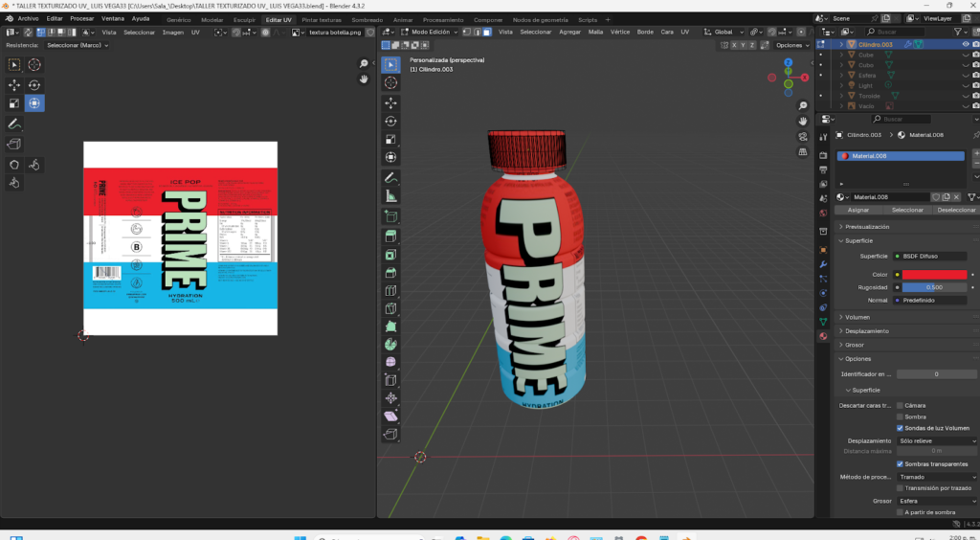980x540 pixels.
Task: Toggle Sombra backface culling checkbox
Action: [x=900, y=416]
